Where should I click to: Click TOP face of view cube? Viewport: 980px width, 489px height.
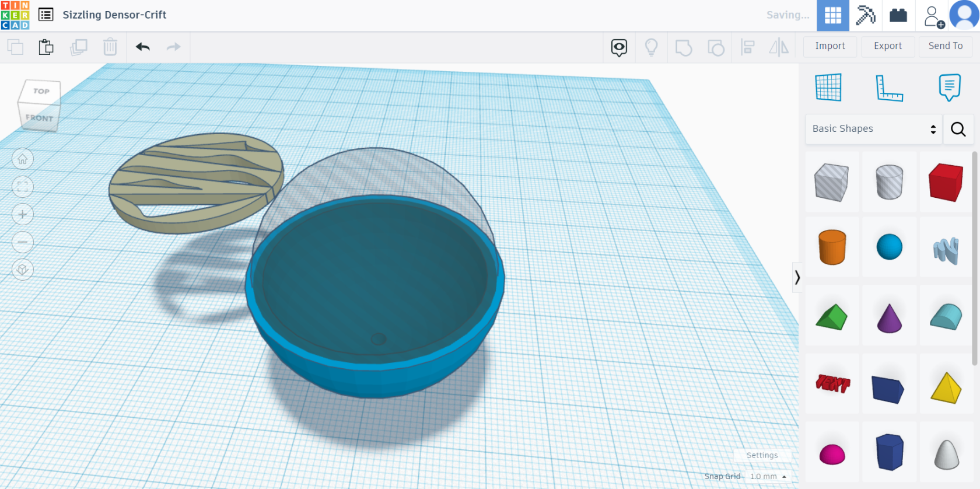pyautogui.click(x=41, y=92)
